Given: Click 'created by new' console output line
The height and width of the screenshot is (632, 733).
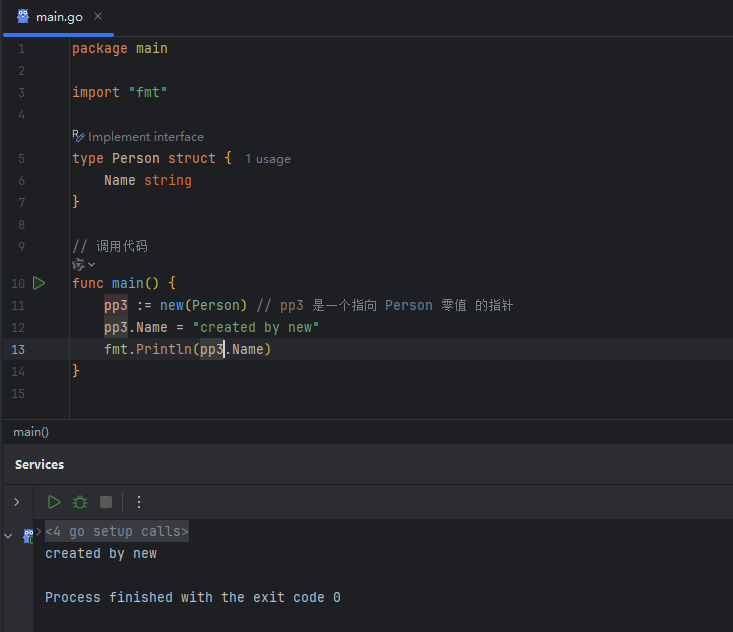Looking at the screenshot, I should click(x=101, y=553).
